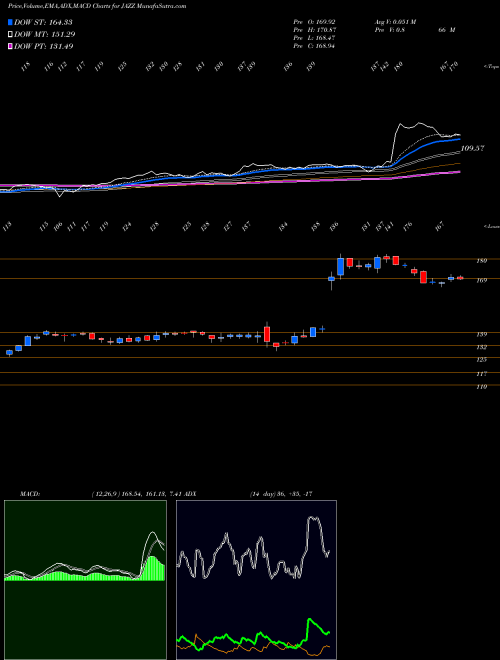Click the white DOW MT legend swatch
Image resolution: width=500 pixels, height=660 pixels.
(x=10, y=34)
